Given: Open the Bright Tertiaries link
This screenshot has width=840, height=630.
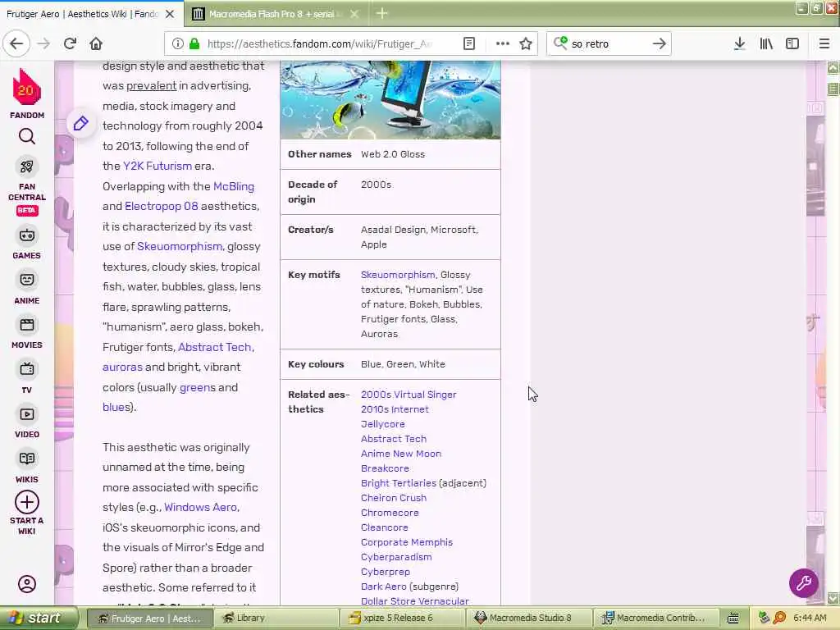Looking at the screenshot, I should 399,483.
